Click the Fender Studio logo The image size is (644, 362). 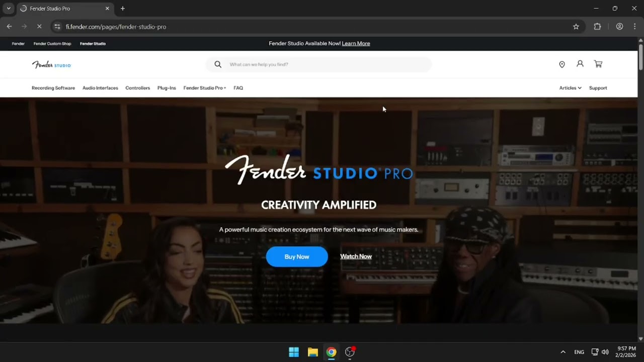click(51, 64)
